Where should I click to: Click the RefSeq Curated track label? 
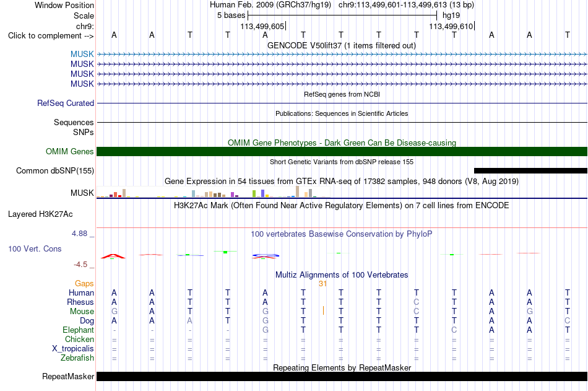[66, 103]
